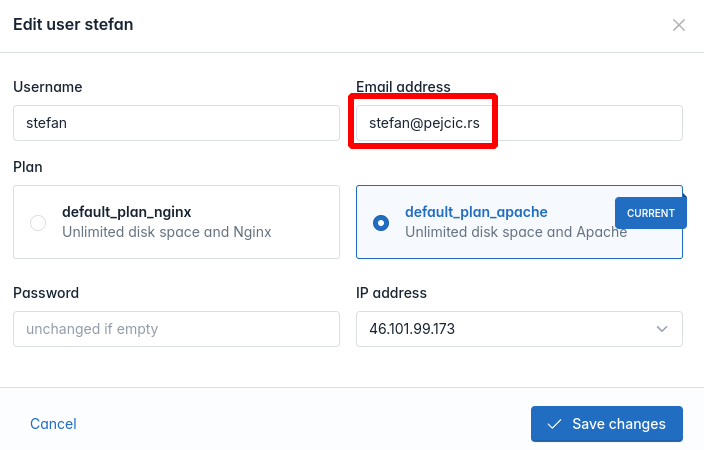Click the default_plan_apache plan title
The width and height of the screenshot is (704, 450).
coord(476,212)
